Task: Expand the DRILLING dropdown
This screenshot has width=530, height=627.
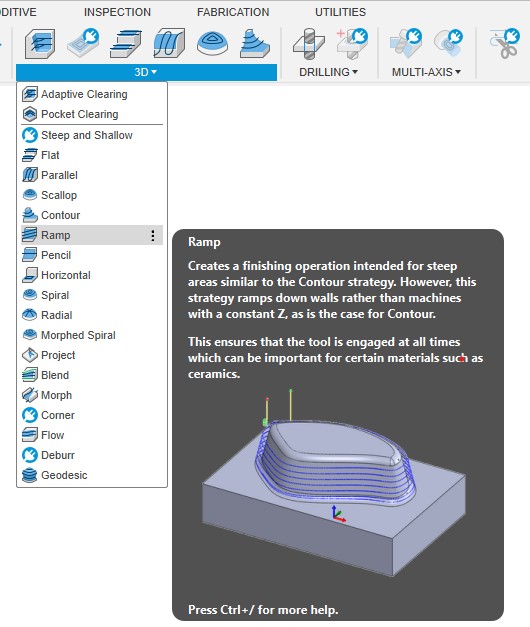Action: tap(328, 72)
